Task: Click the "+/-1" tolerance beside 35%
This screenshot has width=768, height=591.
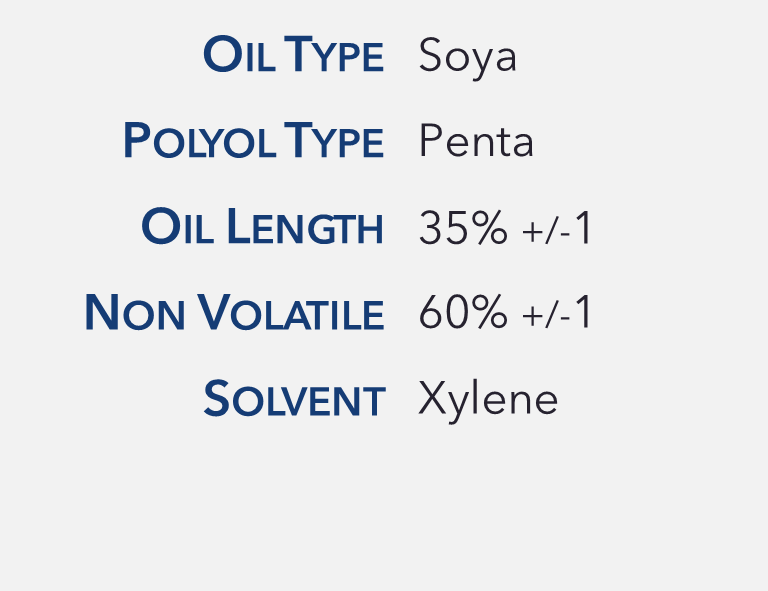Action: coord(558,229)
